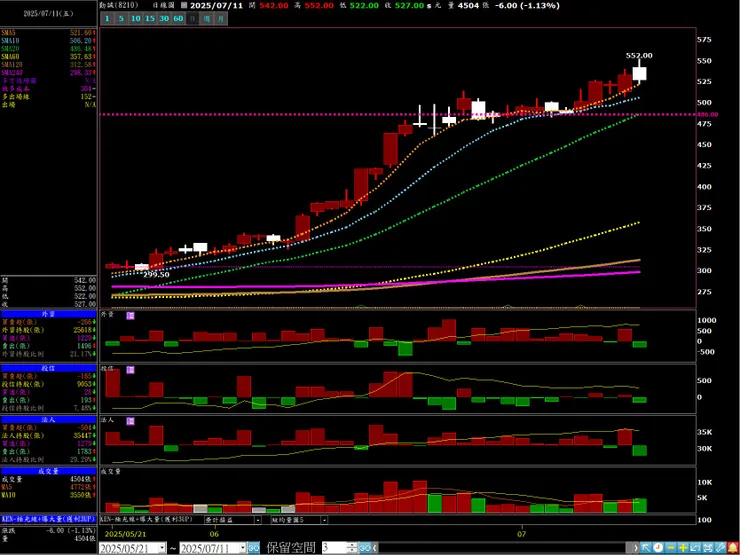The image size is (740, 555).
Task: Click the printer icon in bottom toolbar
Action: click(707, 547)
